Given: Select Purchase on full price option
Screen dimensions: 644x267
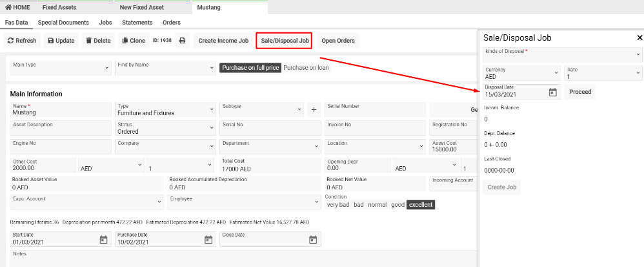Looking at the screenshot, I should click(250, 67).
